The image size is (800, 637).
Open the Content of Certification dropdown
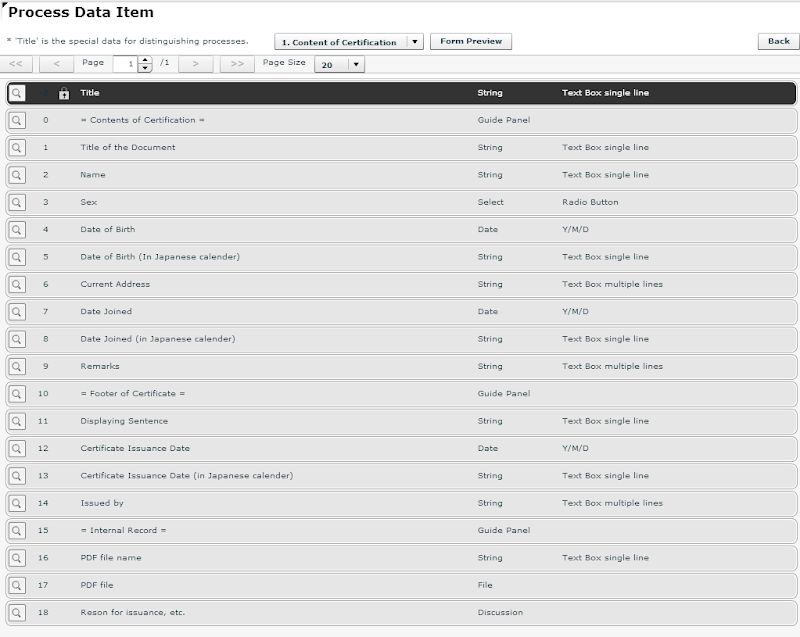tap(349, 42)
